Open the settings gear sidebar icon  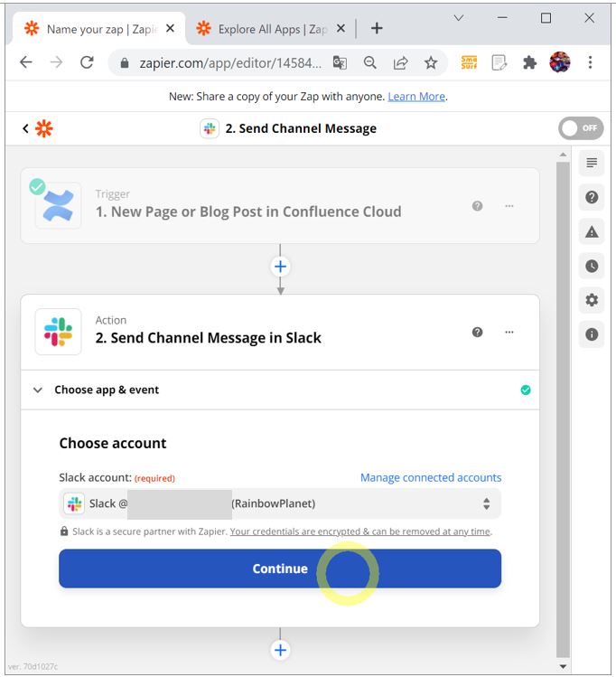pos(592,300)
